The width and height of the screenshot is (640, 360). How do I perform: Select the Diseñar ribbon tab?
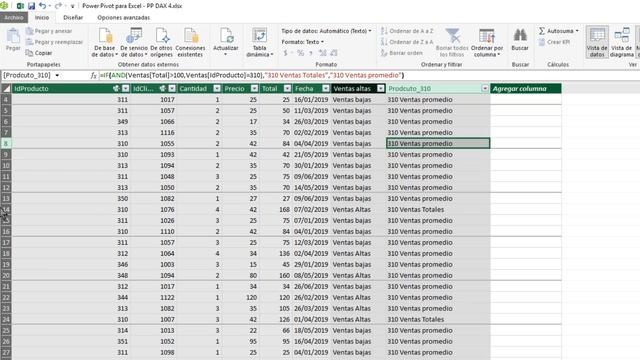73,18
